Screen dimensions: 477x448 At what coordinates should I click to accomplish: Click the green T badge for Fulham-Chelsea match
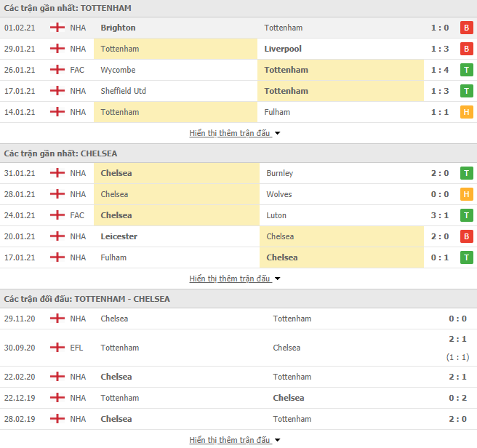click(466, 257)
